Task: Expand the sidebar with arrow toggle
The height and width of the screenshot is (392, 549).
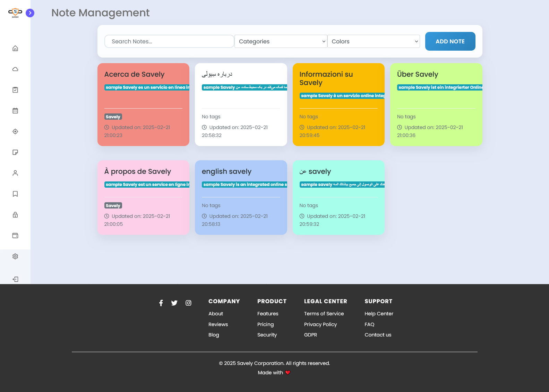Action: coord(30,13)
